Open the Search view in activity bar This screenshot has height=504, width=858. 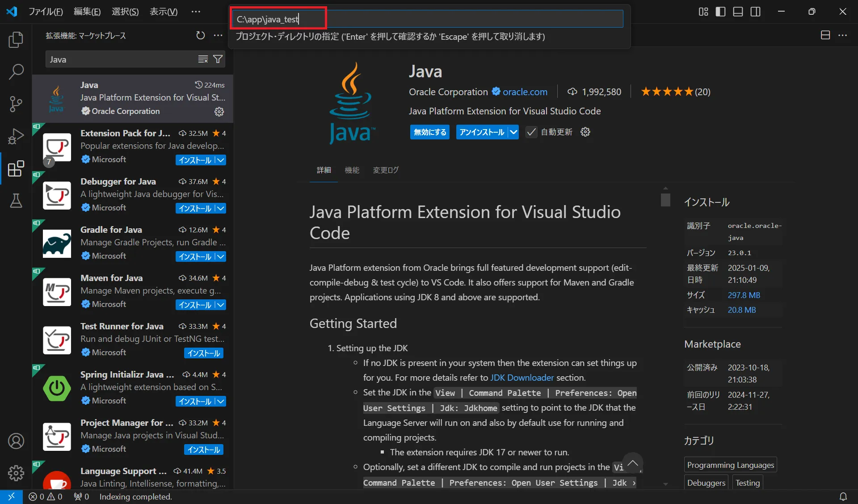[16, 72]
